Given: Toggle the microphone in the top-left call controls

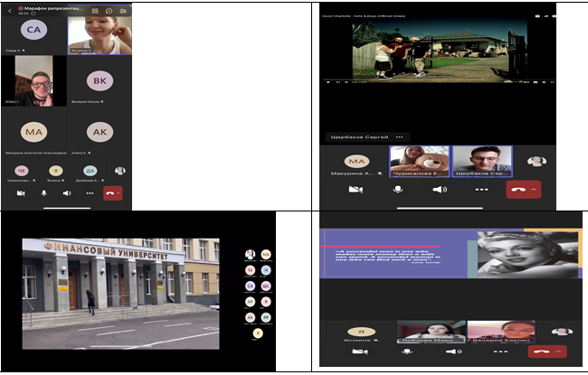Looking at the screenshot, I should [43, 192].
